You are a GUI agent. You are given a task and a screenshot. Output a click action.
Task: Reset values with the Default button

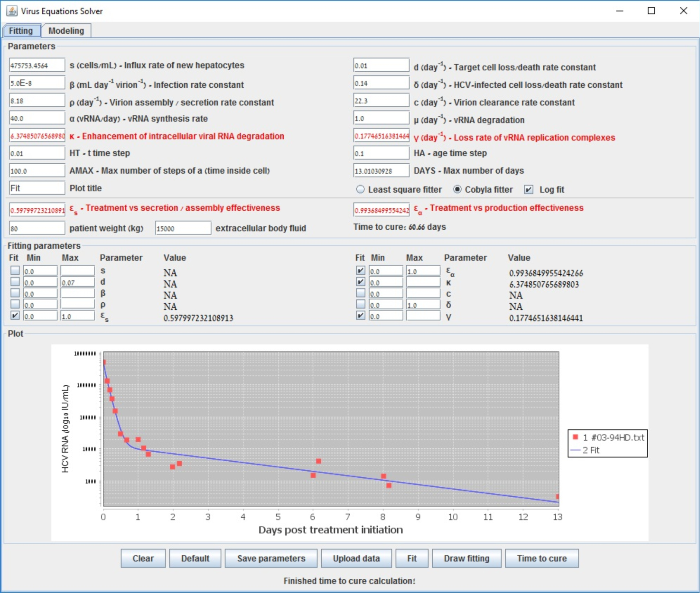[x=195, y=558]
